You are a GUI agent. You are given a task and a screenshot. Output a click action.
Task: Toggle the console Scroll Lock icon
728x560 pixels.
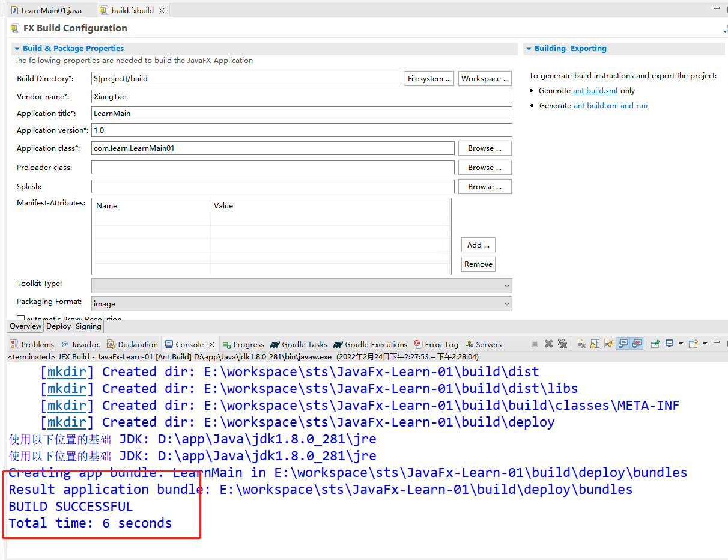(595, 344)
